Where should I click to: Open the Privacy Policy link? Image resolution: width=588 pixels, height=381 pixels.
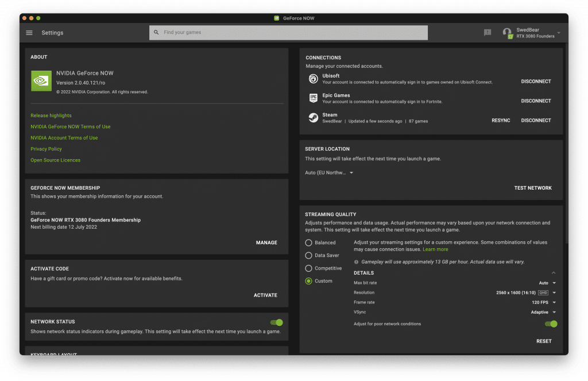point(46,149)
